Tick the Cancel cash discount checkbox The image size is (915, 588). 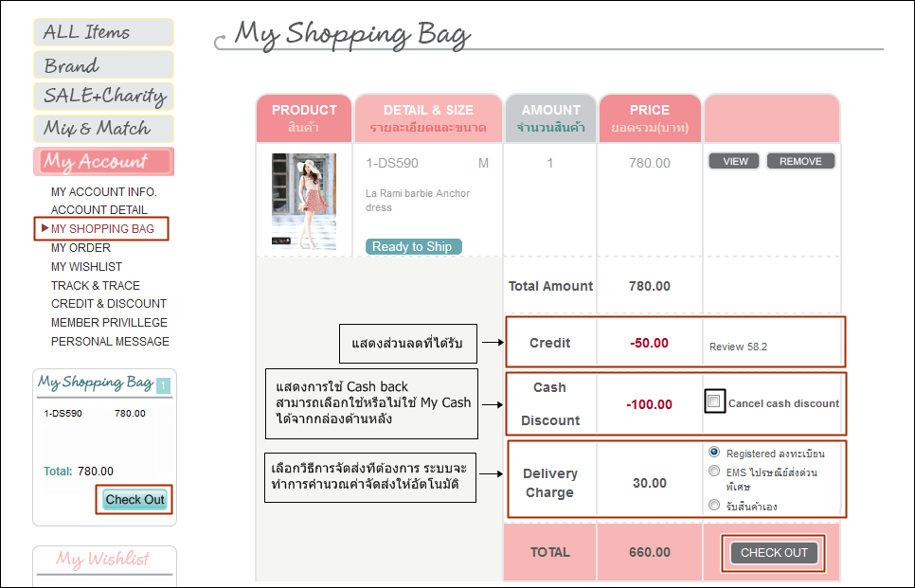pos(714,402)
